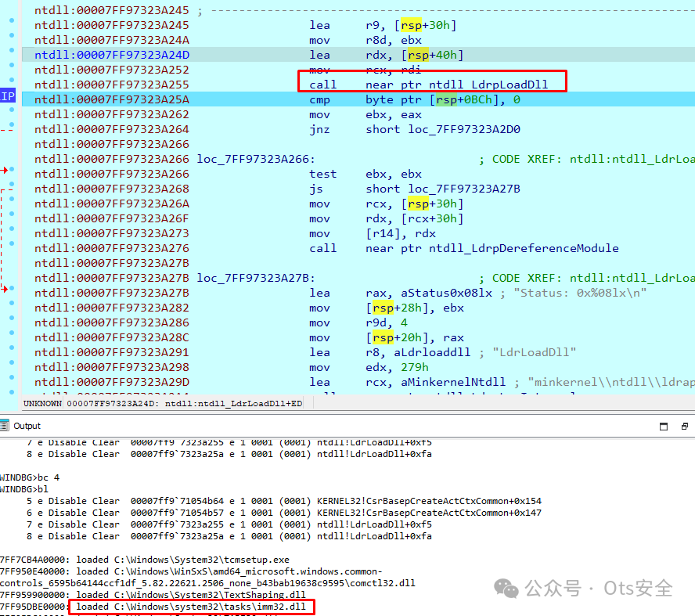Select the 'cmp byte ptr [rsp+0BCh], 0' line

pyautogui.click(x=358, y=99)
